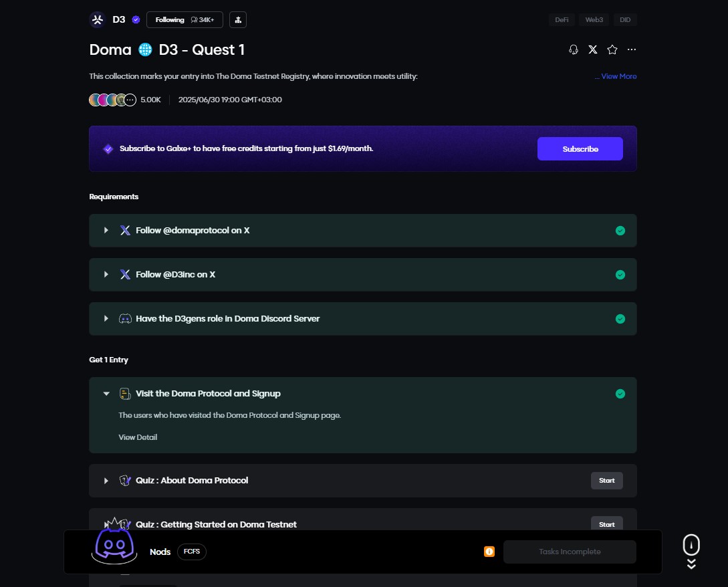Expand the Have the D3gens role task

[x=106, y=318]
